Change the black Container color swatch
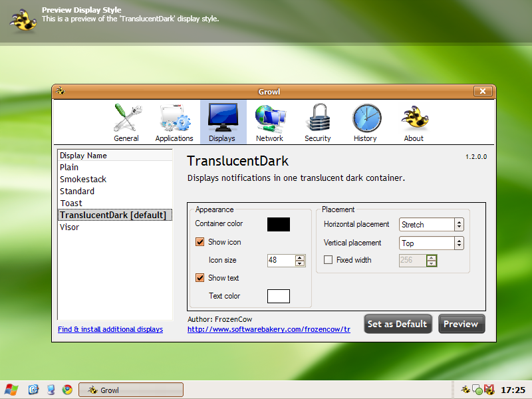This screenshot has width=532, height=399. click(x=279, y=224)
